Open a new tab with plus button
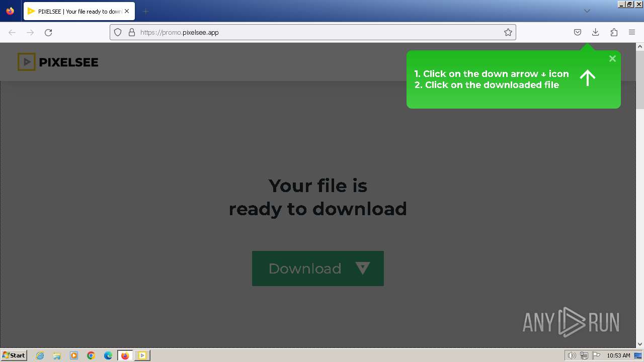The image size is (644, 362). coord(145,11)
